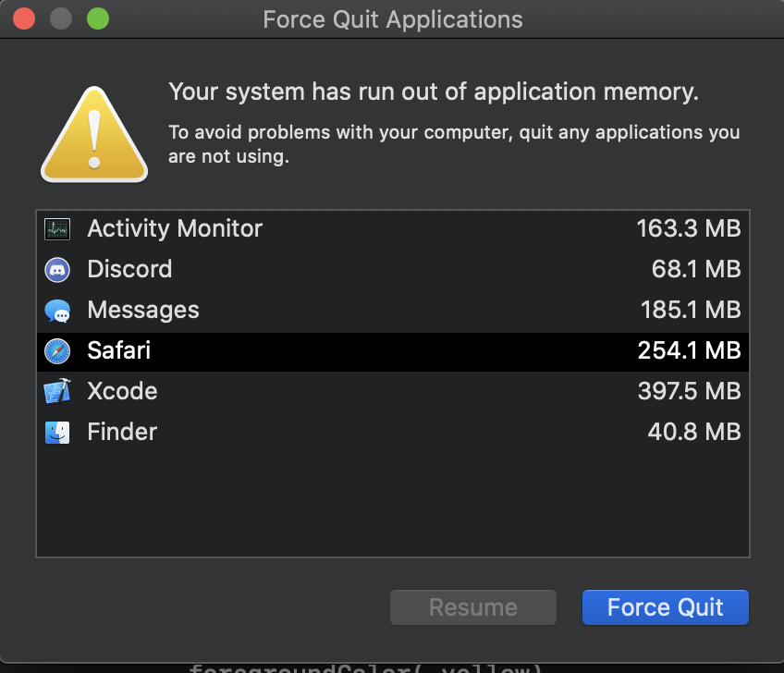This screenshot has width=784, height=673.
Task: Close the Force Quit Applications window
Action: pyautogui.click(x=25, y=18)
